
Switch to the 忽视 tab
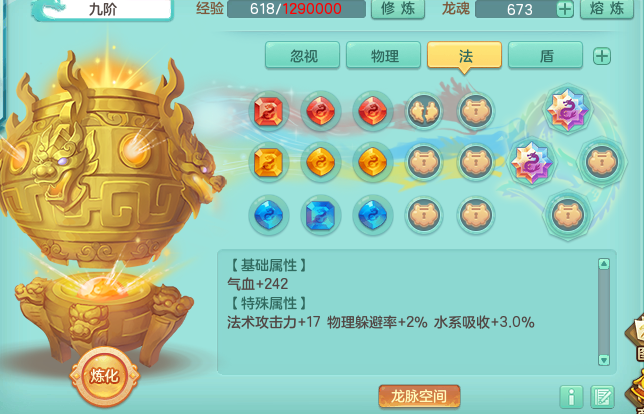coord(303,55)
